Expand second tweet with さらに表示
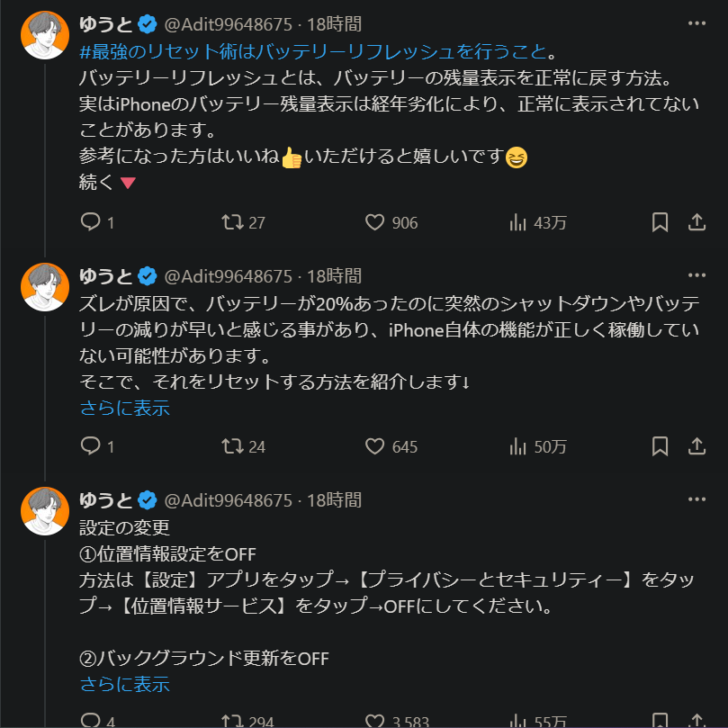This screenshot has height=728, width=728. (x=124, y=408)
